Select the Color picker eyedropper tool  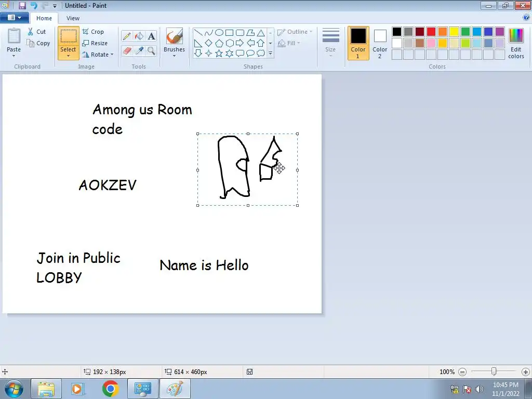pyautogui.click(x=139, y=51)
